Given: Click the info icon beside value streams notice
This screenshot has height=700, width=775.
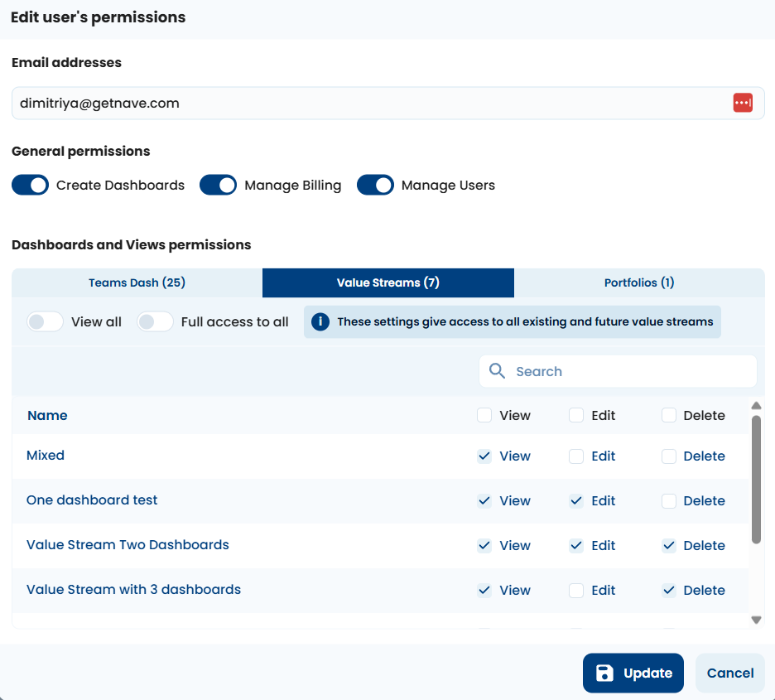Looking at the screenshot, I should click(320, 321).
